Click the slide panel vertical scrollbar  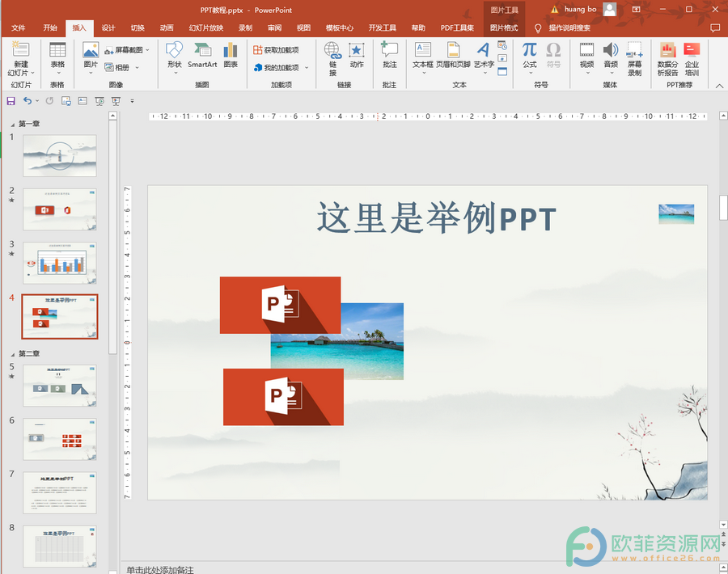112,237
